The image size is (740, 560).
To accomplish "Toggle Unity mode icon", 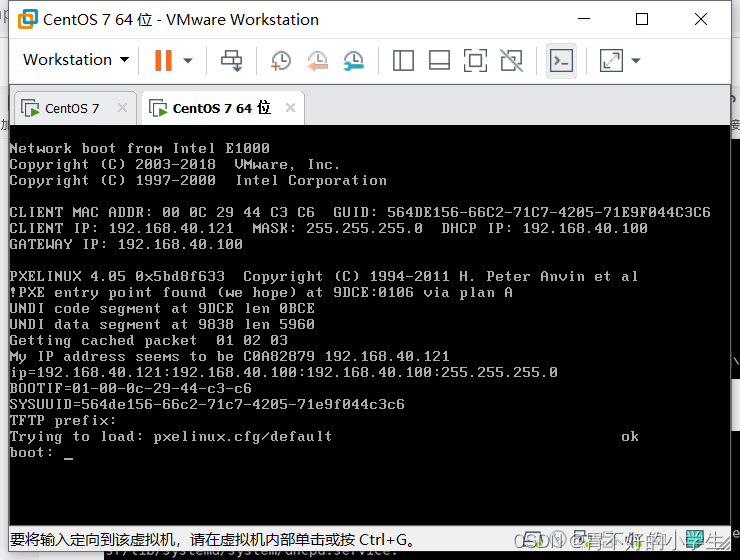I will tap(512, 60).
